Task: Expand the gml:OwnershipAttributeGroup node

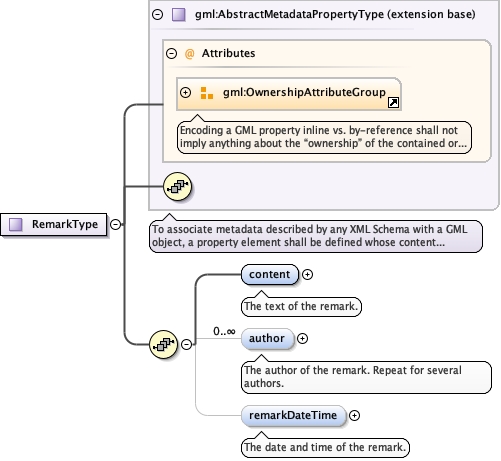Action: 185,92
